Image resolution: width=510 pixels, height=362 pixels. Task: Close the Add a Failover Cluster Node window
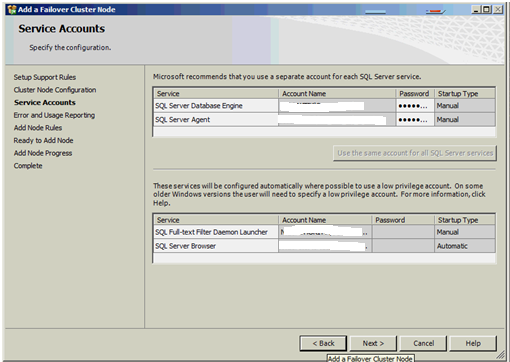(x=498, y=10)
